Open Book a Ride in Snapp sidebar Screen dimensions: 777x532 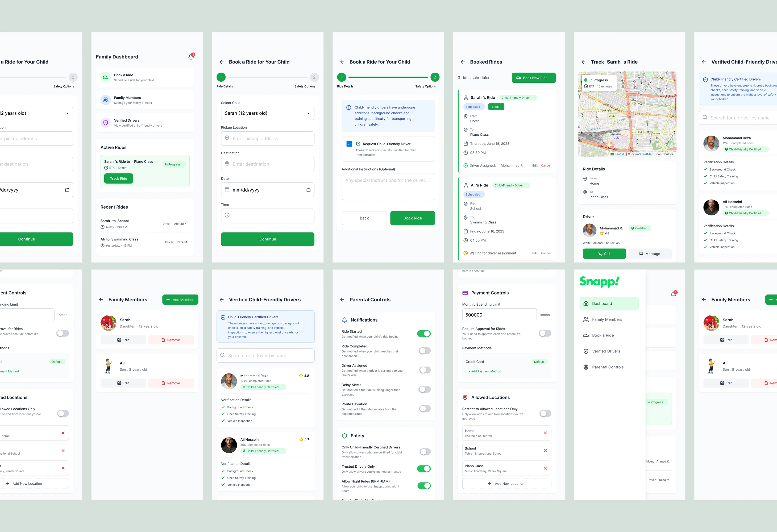[x=609, y=335]
